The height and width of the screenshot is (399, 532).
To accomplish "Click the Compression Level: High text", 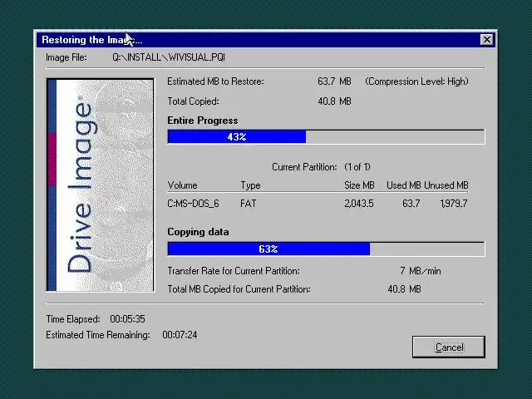I will click(416, 81).
